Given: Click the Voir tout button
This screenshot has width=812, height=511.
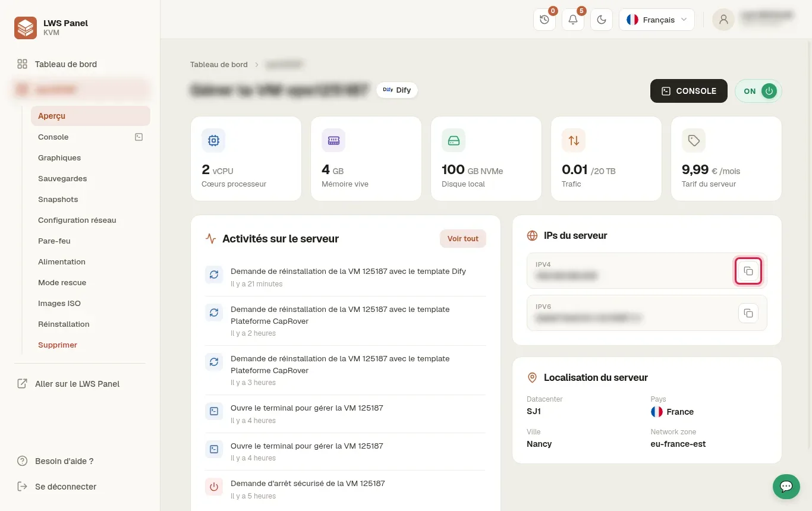Looking at the screenshot, I should [463, 238].
